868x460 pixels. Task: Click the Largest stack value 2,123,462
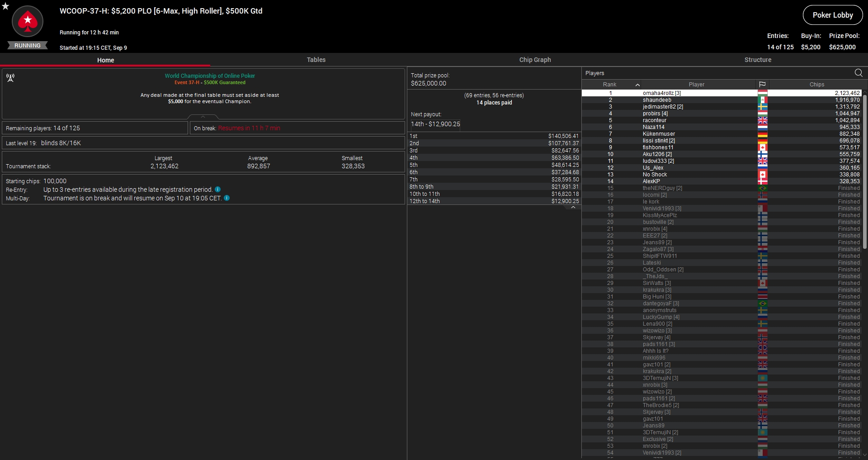point(165,166)
